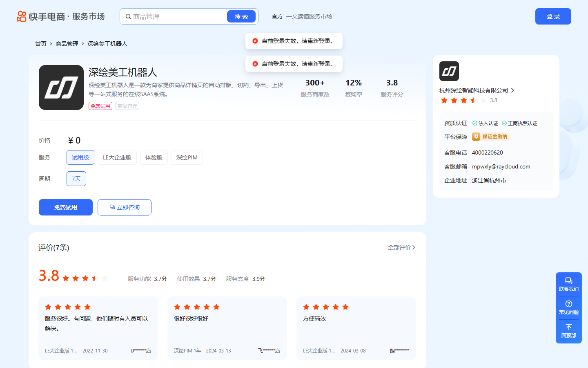This screenshot has height=368, width=588.
Task: Click the 很好很好很好 review text
Action: pyautogui.click(x=191, y=319)
